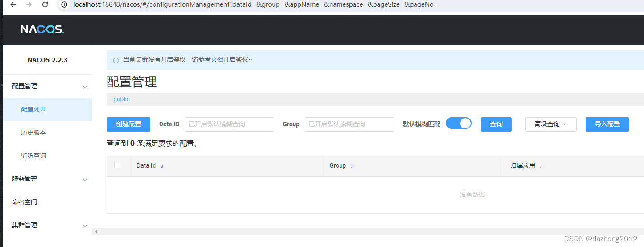Click the horizontal scrollbar left arrow
644x247 pixels.
click(x=96, y=232)
